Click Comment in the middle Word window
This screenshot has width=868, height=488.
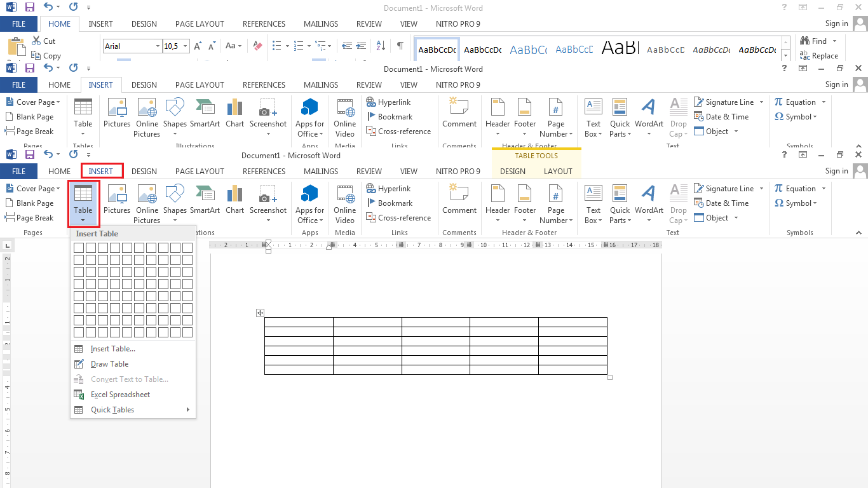pos(459,114)
